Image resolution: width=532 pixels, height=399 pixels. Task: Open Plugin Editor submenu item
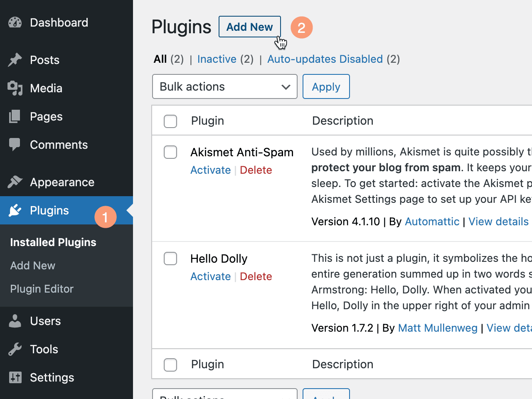point(42,289)
